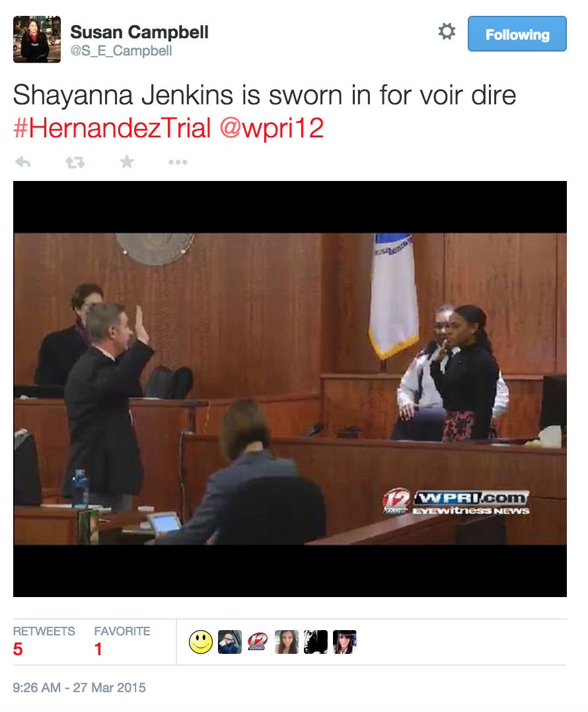Open the 9:26 AM 27 Mar 2015 timestamp
The image size is (588, 712).
click(x=79, y=688)
